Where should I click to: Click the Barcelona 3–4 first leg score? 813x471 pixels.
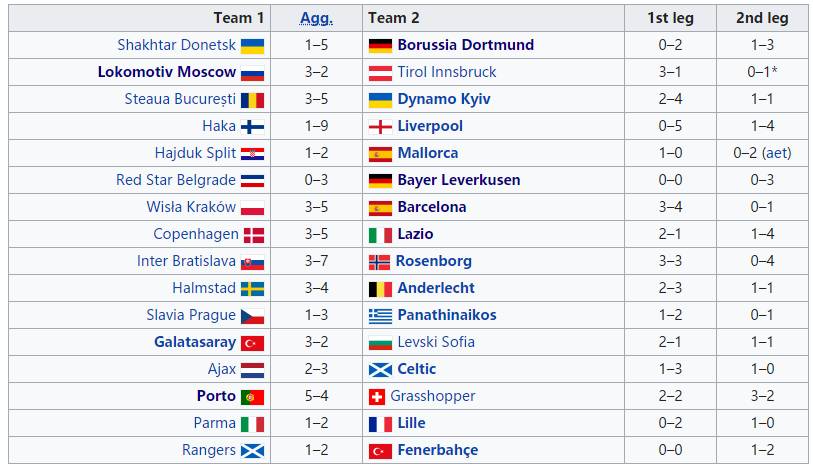[671, 207]
